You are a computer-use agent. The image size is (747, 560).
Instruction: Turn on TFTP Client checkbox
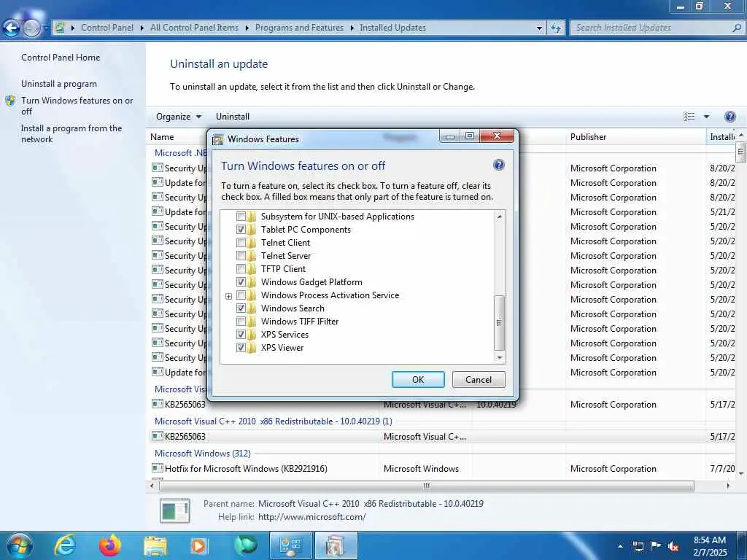tap(241, 269)
